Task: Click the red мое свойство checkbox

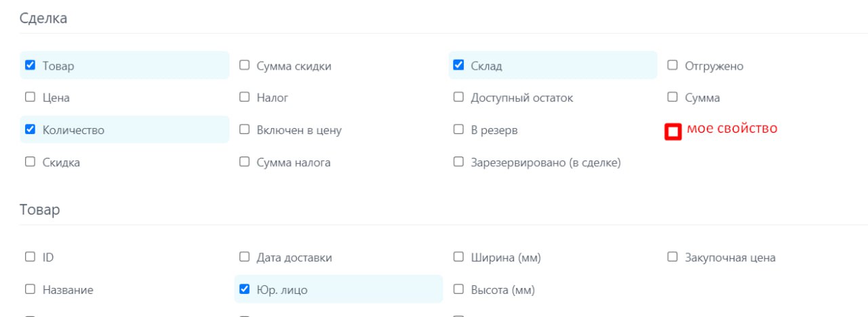Action: point(673,131)
